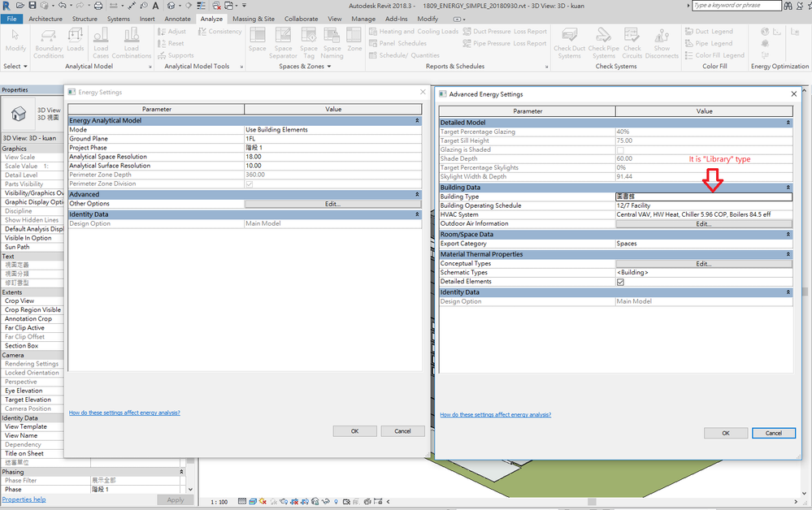
Task: Click the Color Fill Legend tool
Action: 714,55
